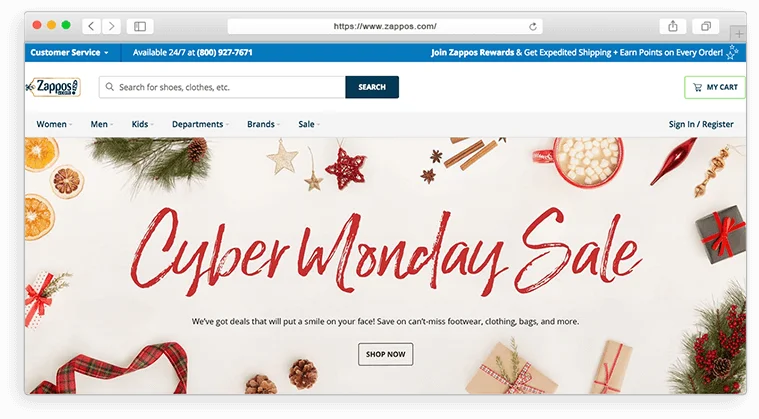
Task: Click Safari's forward arrow button
Action: point(111,26)
